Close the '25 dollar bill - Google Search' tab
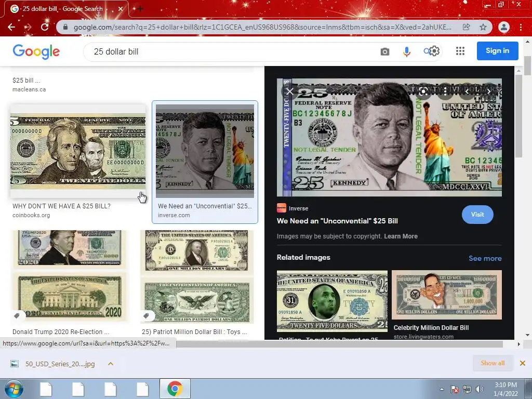The image size is (532, 399). coord(121,9)
